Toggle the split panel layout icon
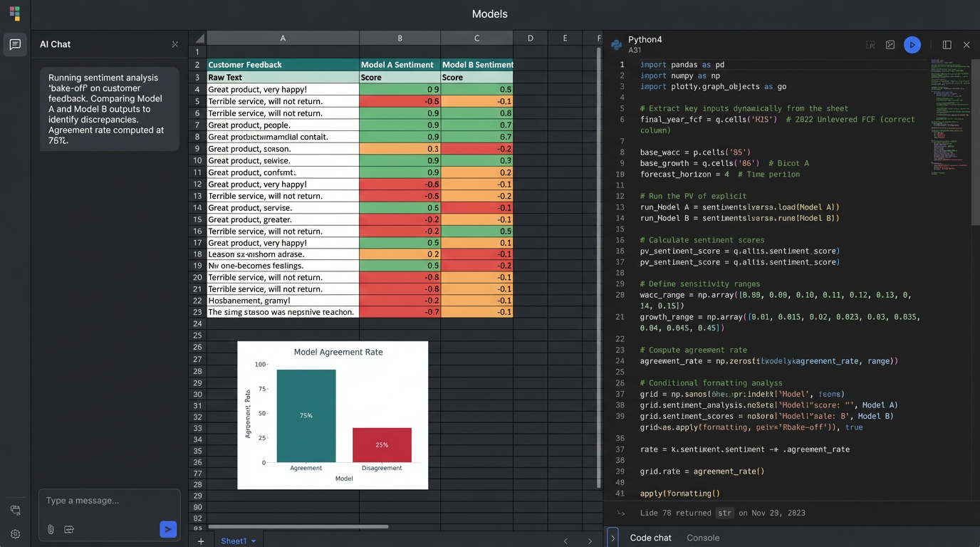This screenshot has width=980, height=547. pyautogui.click(x=947, y=45)
